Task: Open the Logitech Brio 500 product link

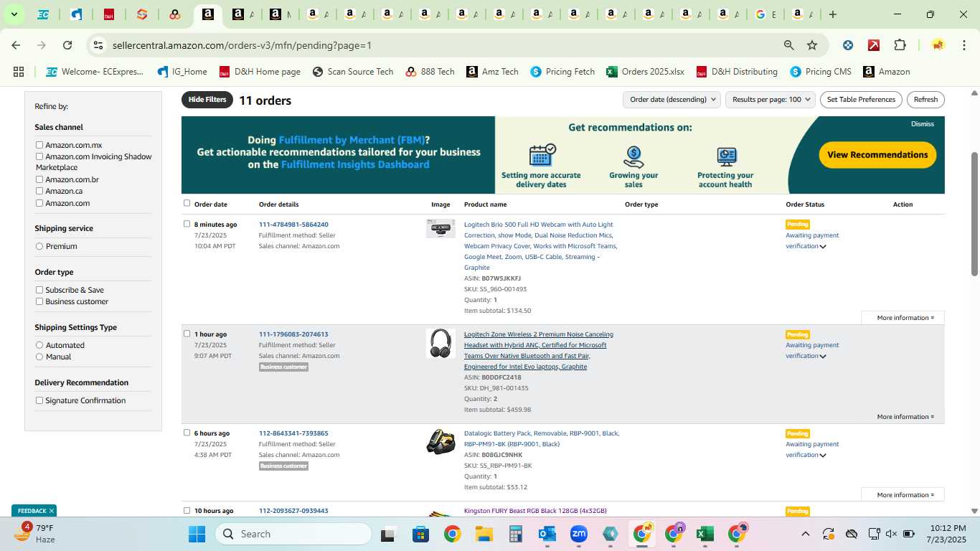Action: click(540, 246)
